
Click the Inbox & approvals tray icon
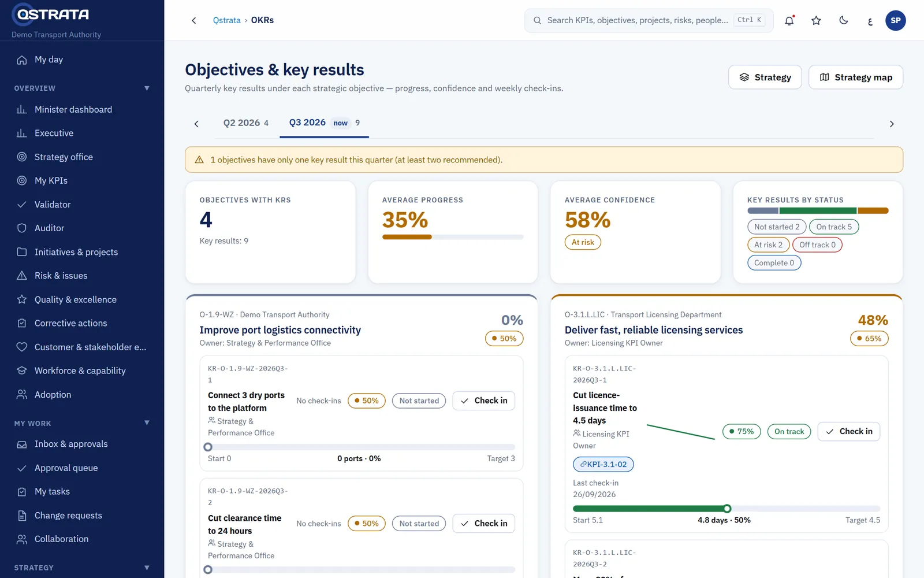click(22, 444)
